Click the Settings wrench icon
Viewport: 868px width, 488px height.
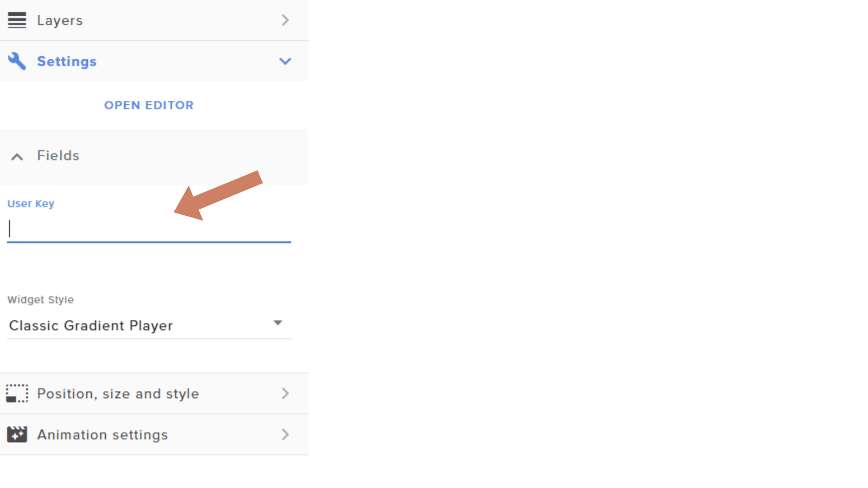point(17,61)
